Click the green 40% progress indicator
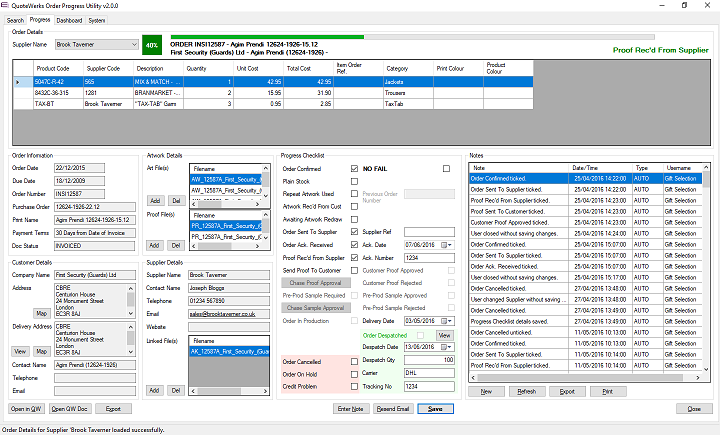The image size is (720, 435). click(x=152, y=45)
